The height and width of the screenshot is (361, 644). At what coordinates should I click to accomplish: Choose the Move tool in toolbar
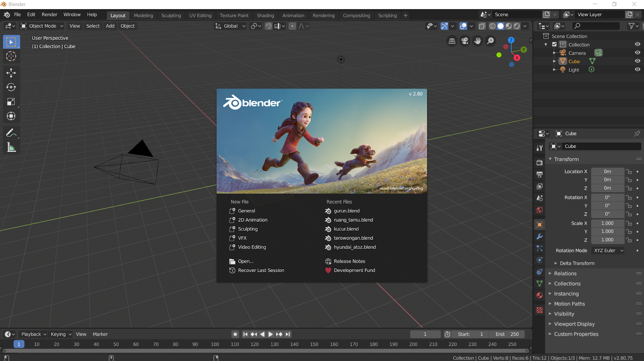pos(11,73)
